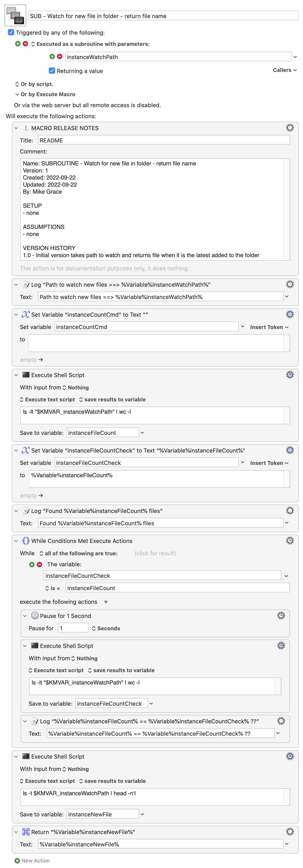Toggle 'execute the following actions' disclosure triangle

(106, 602)
